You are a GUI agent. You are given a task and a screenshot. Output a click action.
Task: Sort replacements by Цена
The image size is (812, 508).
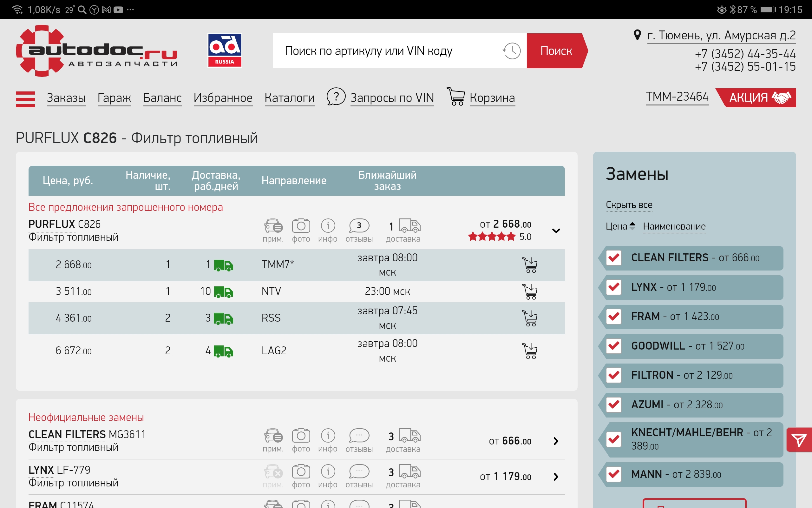tap(620, 226)
